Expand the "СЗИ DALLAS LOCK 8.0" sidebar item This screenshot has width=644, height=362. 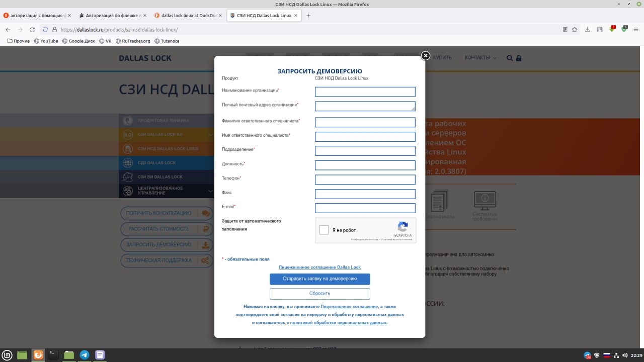tap(167, 135)
